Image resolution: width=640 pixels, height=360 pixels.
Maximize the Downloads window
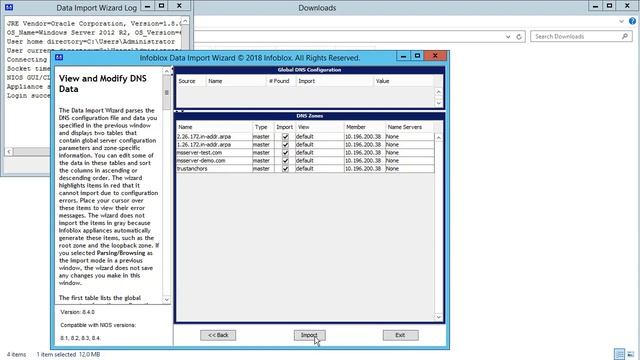pos(609,6)
